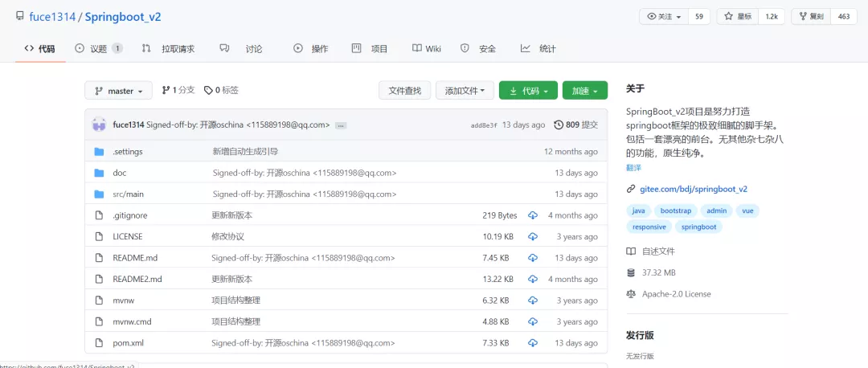Switch to the 安全 tab

478,49
